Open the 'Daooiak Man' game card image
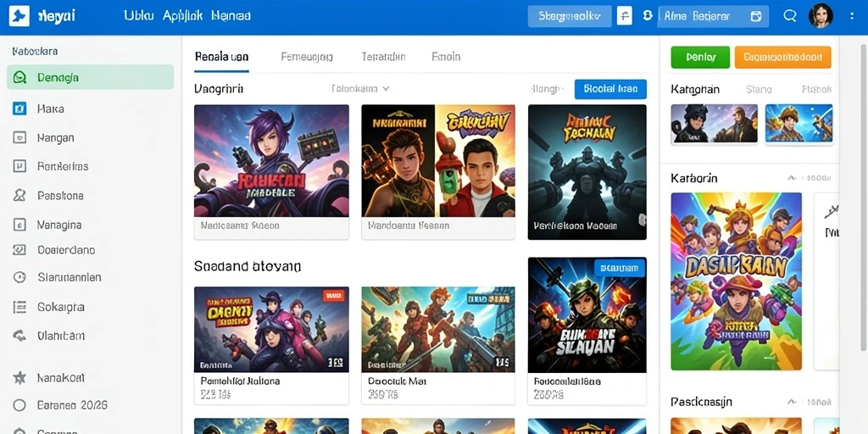Viewport: 868px width, 434px height. (x=438, y=330)
